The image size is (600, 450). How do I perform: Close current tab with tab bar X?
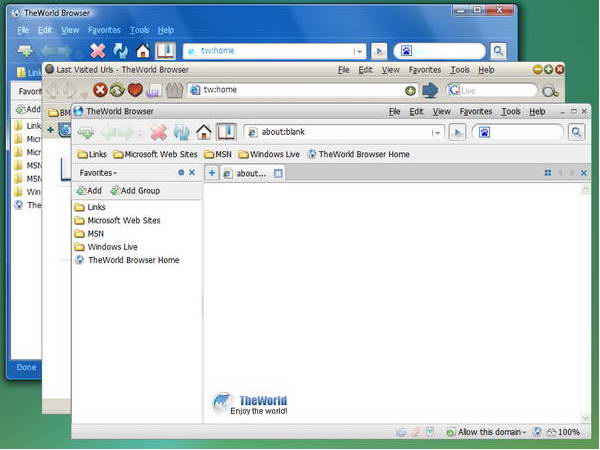pos(584,173)
